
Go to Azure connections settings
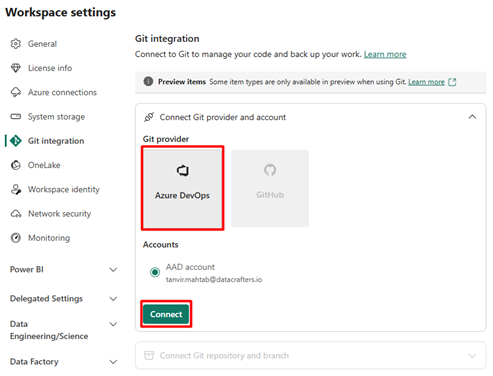coord(62,92)
